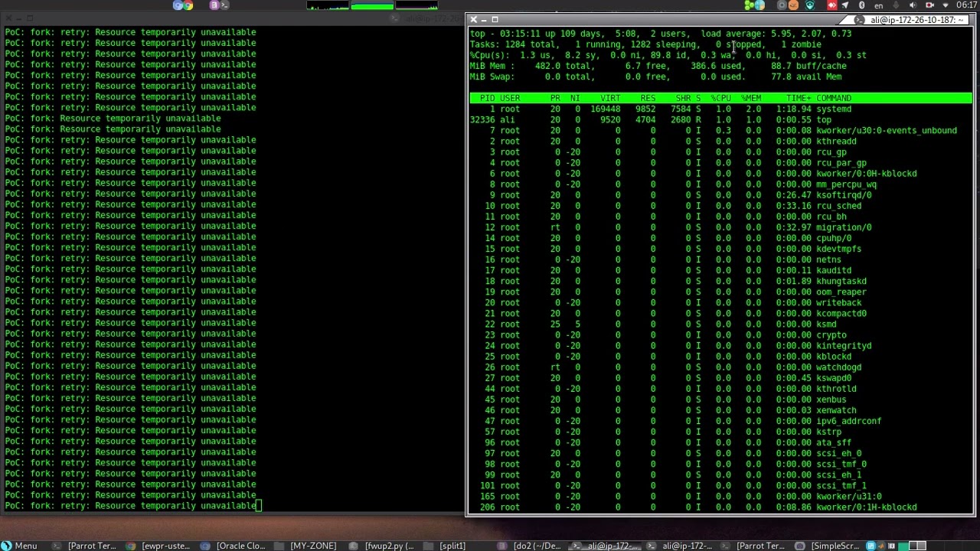The width and height of the screenshot is (980, 551).
Task: Select the migration/0 process row
Action: click(720, 227)
